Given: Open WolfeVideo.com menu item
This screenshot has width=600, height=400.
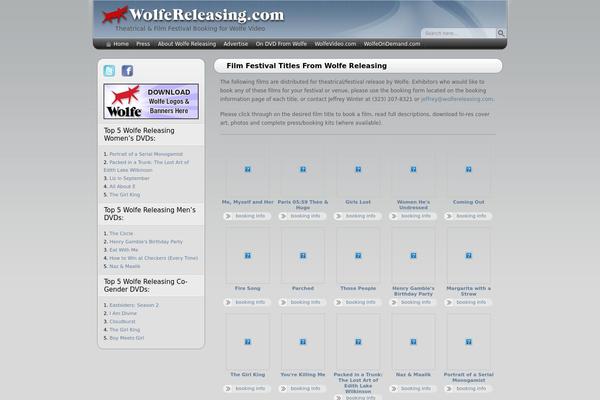Looking at the screenshot, I should tap(335, 44).
